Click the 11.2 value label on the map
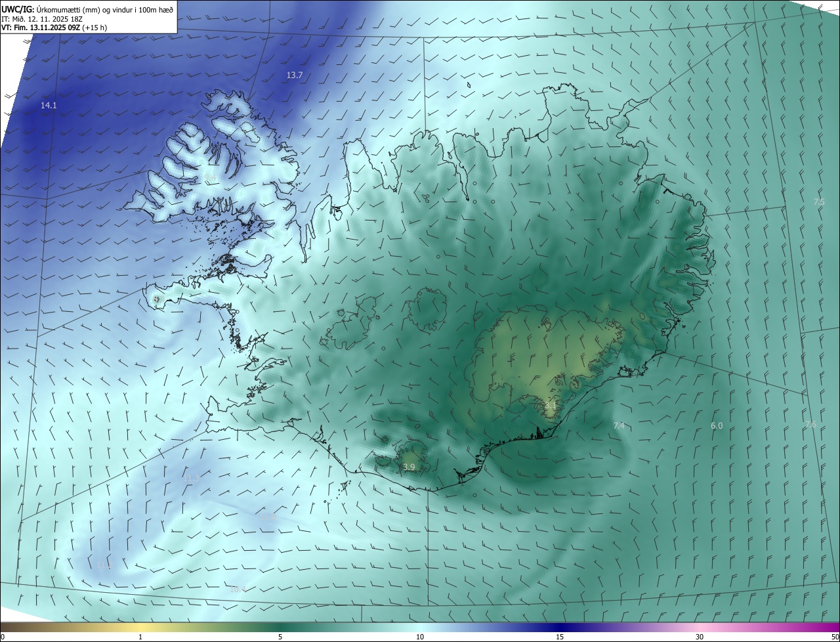 (x=104, y=565)
